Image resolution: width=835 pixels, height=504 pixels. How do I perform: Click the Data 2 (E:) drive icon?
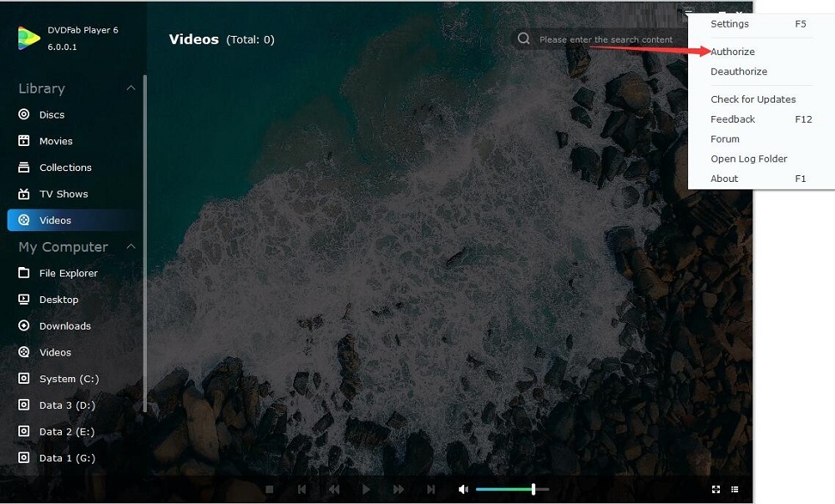click(24, 431)
